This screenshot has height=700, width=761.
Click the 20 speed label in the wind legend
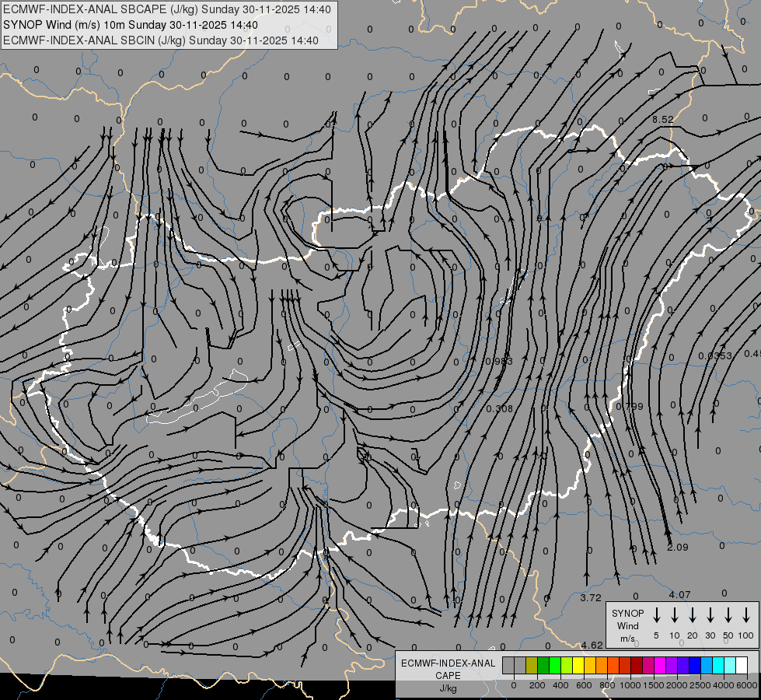coord(693,636)
